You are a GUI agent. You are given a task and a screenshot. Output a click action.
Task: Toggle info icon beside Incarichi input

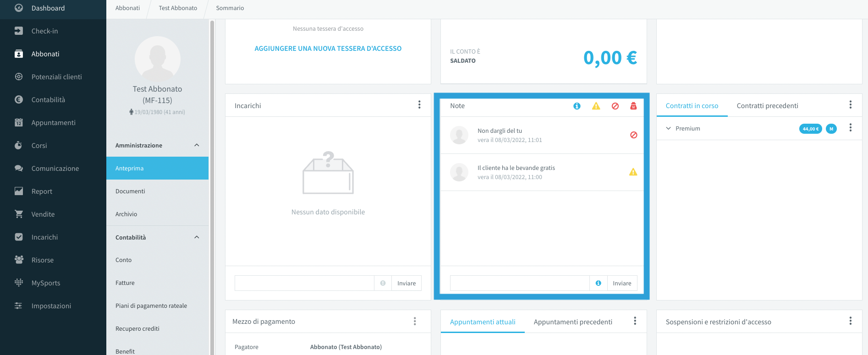point(383,283)
